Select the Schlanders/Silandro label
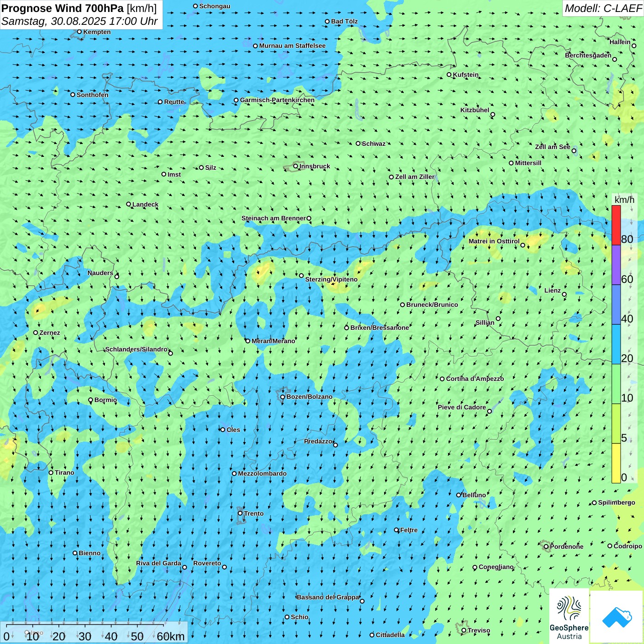This screenshot has height=644, width=644. coord(136,349)
